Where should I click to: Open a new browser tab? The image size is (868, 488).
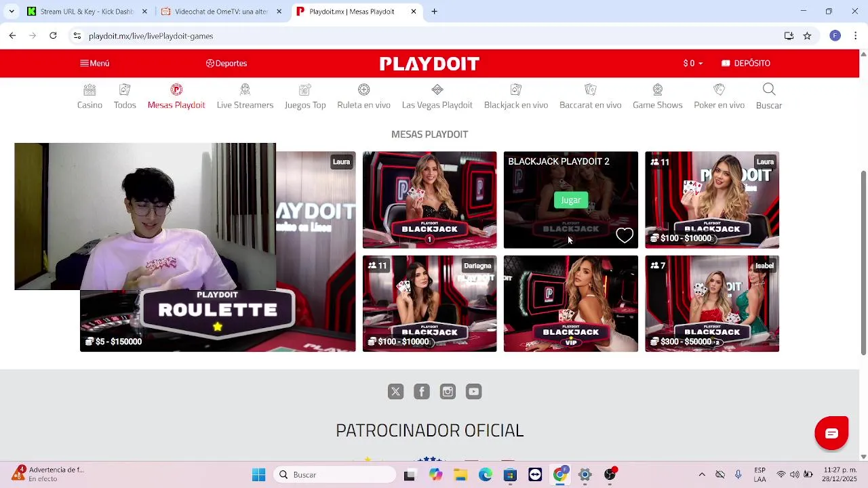435,12
